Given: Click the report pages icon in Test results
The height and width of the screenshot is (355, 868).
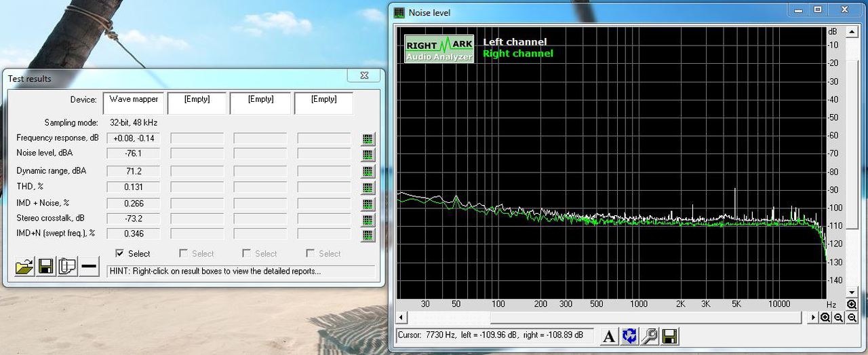Looking at the screenshot, I should pos(68,267).
